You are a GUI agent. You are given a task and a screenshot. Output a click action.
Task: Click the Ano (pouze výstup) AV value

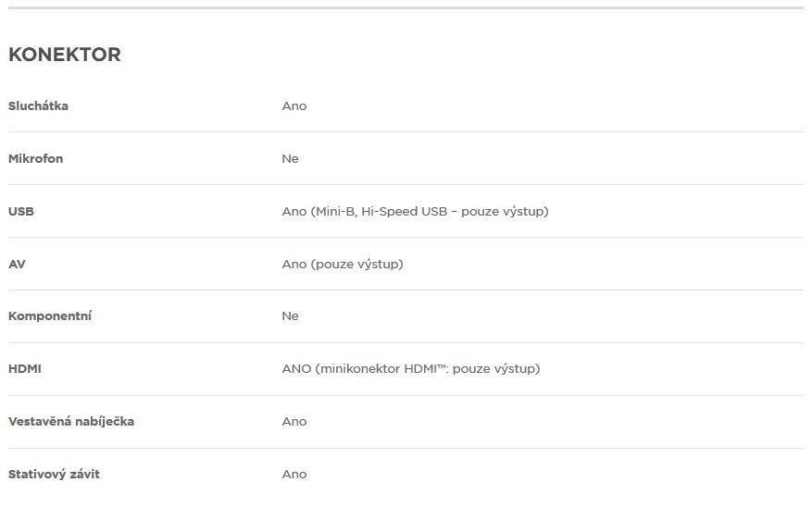(x=343, y=264)
